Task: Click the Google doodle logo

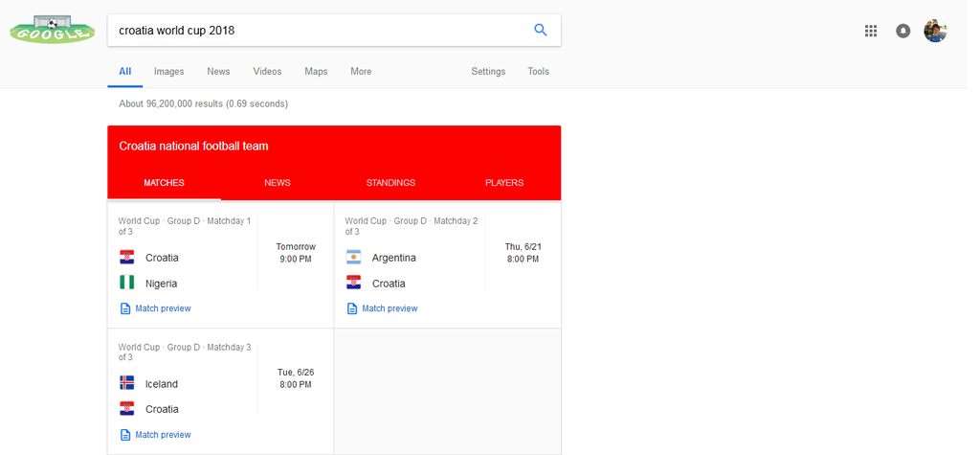Action: (x=52, y=30)
